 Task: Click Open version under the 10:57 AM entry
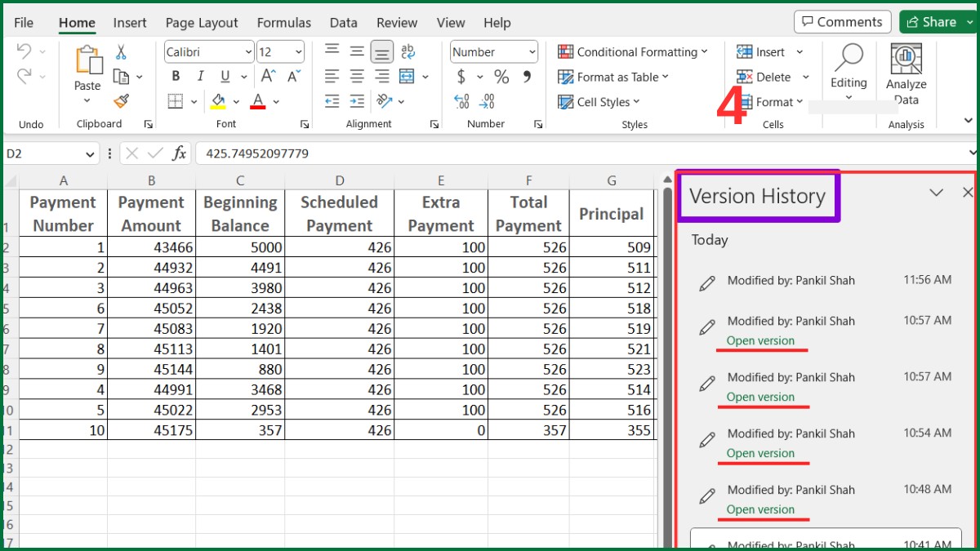click(761, 341)
